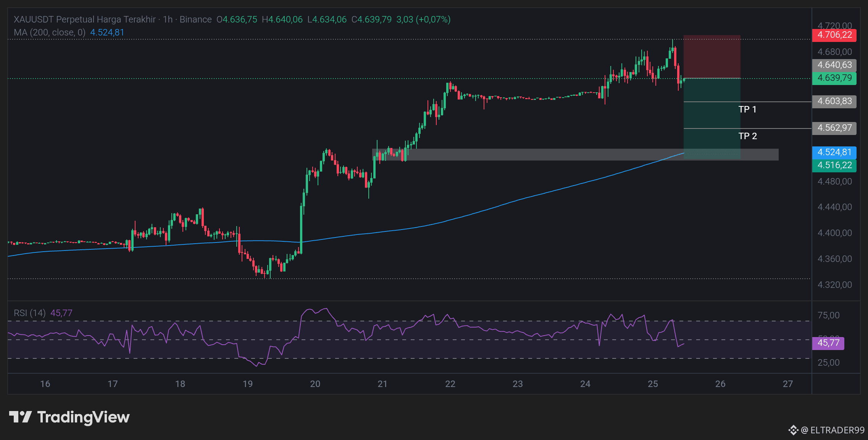Click date 18 on time axis
The width and height of the screenshot is (868, 440).
[180, 384]
